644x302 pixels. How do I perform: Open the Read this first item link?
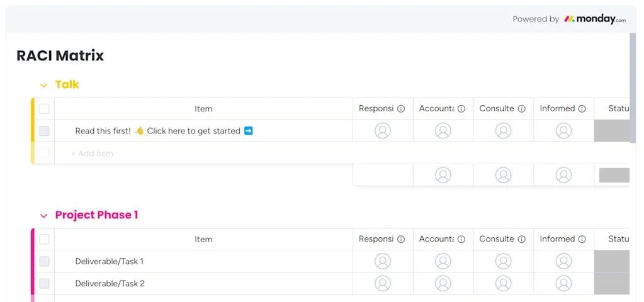[x=157, y=131]
